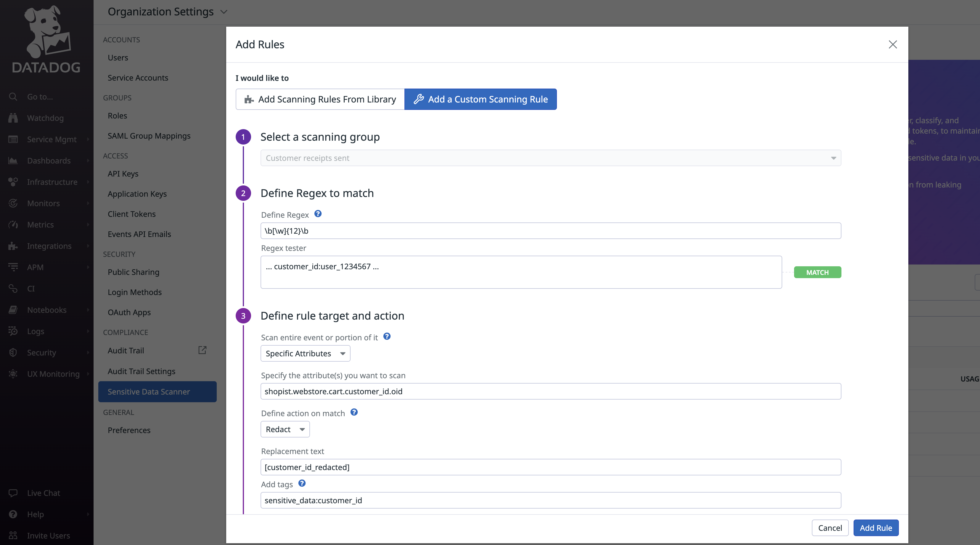This screenshot has width=980, height=545.
Task: Open API Keys settings page
Action: [123, 174]
